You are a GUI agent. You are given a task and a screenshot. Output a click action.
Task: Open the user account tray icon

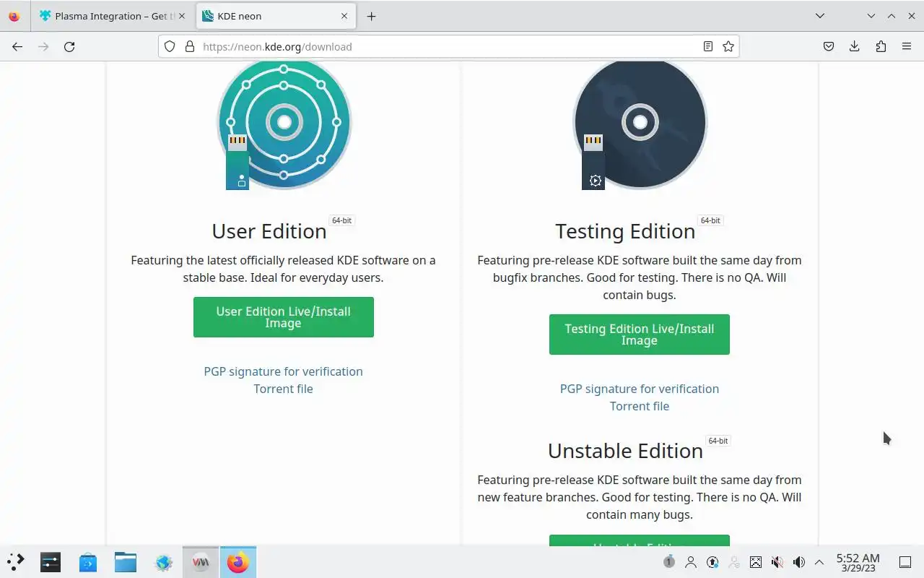691,561
